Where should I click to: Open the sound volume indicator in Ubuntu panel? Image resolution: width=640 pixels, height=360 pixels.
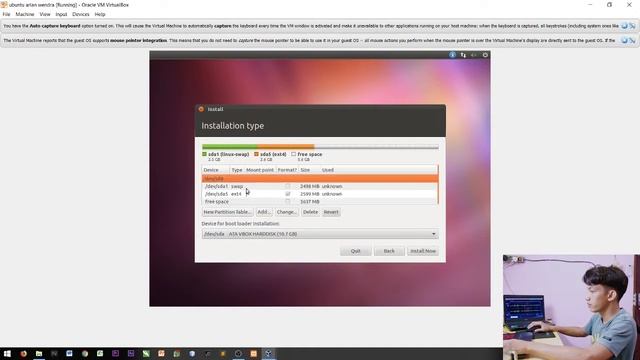[473, 55]
